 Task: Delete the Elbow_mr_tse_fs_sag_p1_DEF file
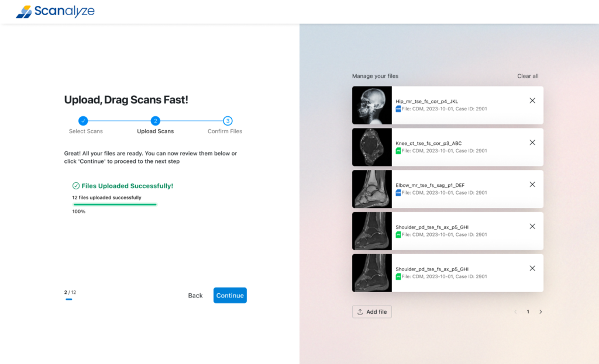(532, 185)
